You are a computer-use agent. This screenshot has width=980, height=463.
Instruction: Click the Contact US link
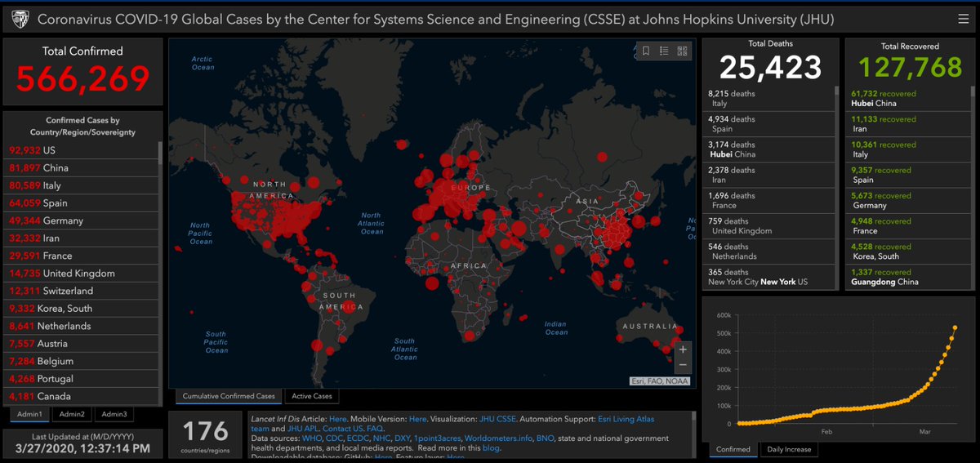(343, 428)
